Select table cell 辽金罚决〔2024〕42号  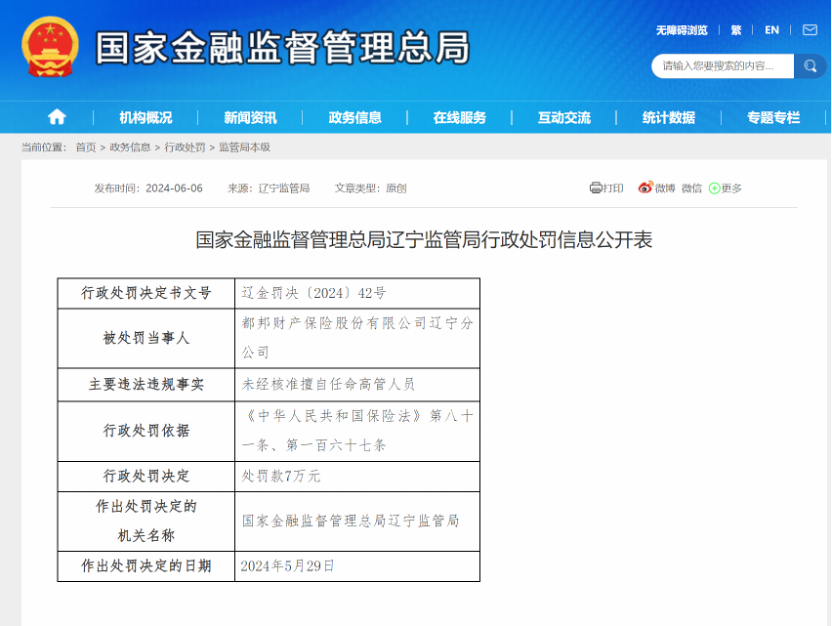tap(357, 293)
